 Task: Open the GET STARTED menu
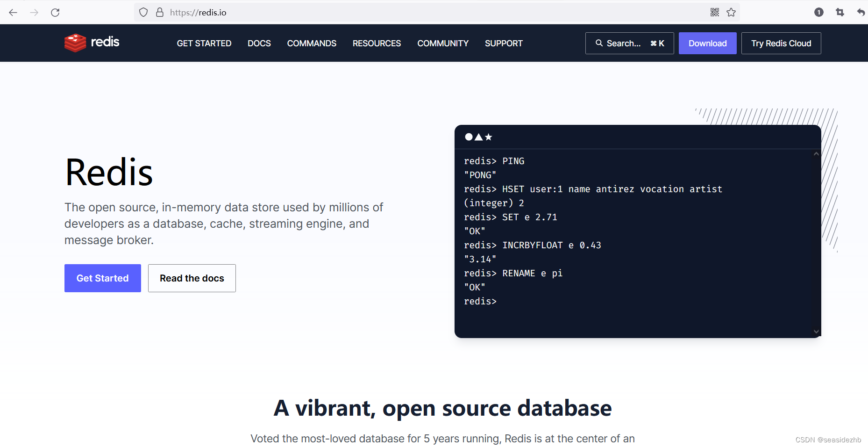click(204, 43)
